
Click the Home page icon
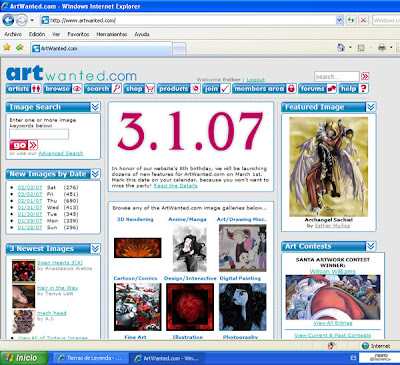coord(341,48)
